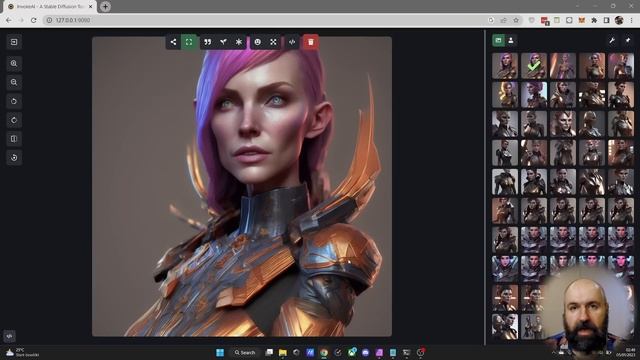This screenshot has height=360, width=640.
Task: Open the share/send-to menu in image toolbar
Action: [x=173, y=42]
